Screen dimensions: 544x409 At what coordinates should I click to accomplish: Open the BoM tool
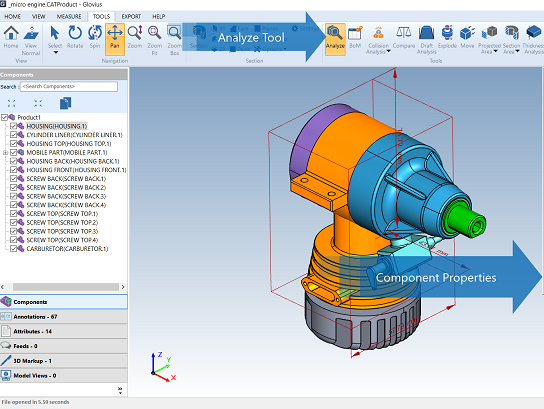(355, 37)
